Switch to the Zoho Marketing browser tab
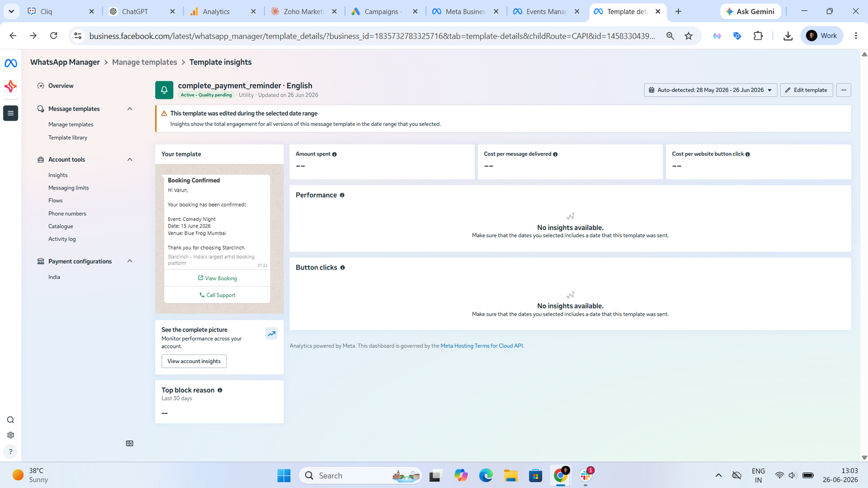The width and height of the screenshot is (868, 488). click(303, 11)
